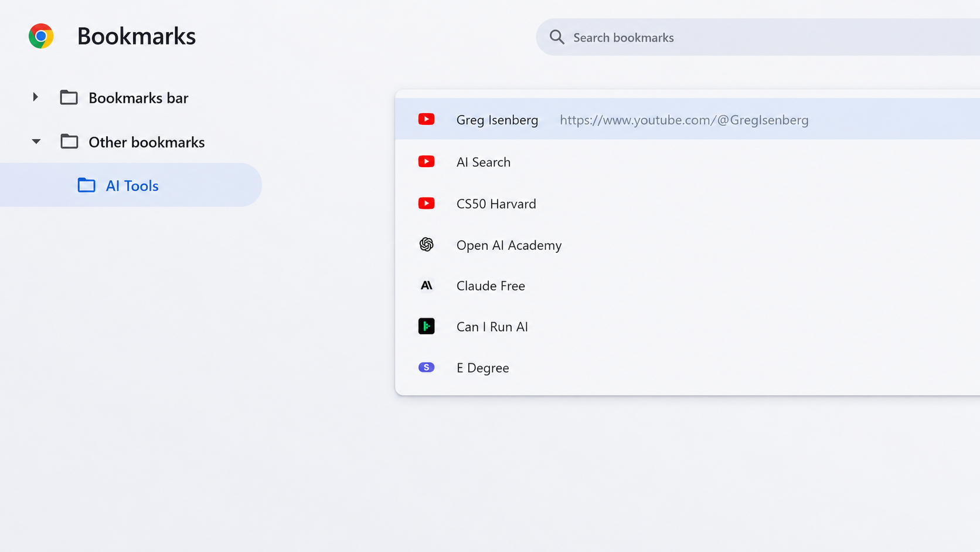980x552 pixels.
Task: Click the YouTube icon next to CS50 Harvard
Action: coord(426,204)
